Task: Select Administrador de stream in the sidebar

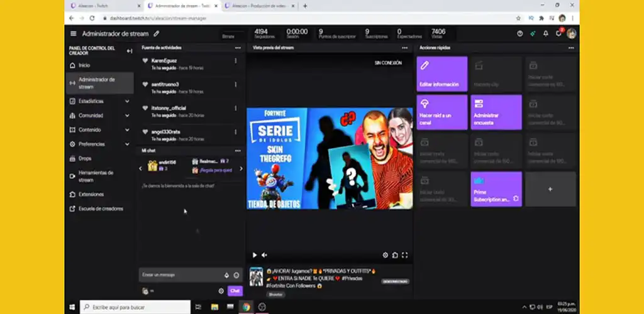Action: (x=99, y=84)
